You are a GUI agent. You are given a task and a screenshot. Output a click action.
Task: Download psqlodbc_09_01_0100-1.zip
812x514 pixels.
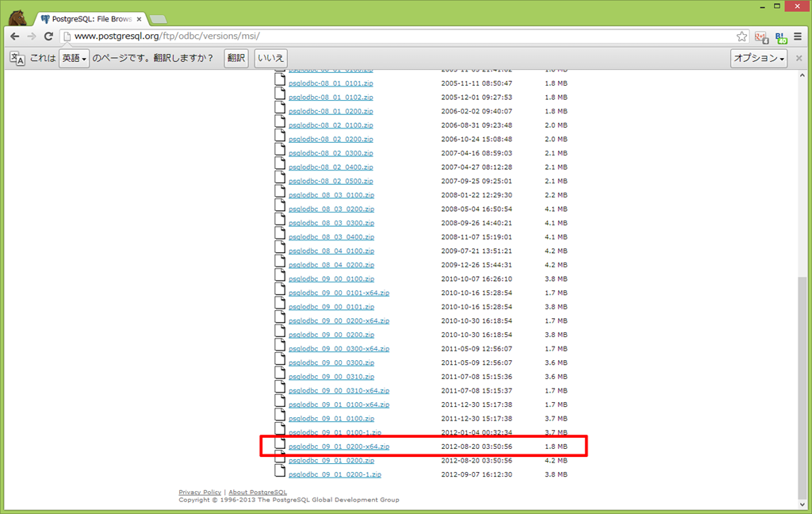[335, 432]
